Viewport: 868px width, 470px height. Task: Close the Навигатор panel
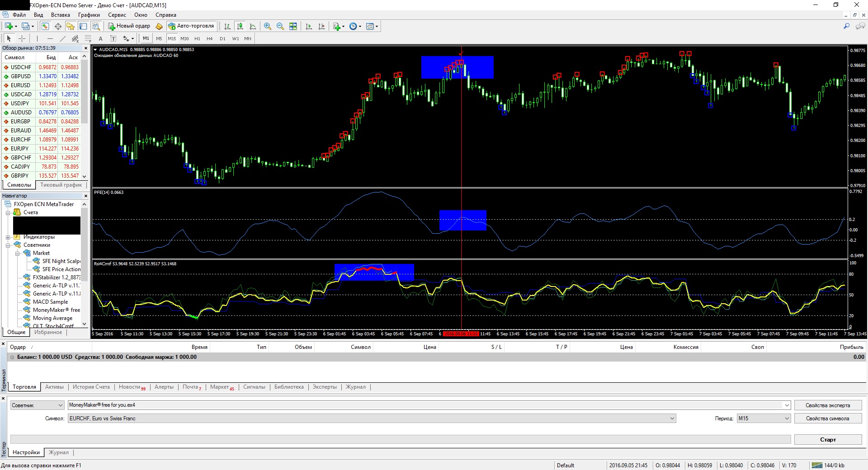[x=85, y=196]
